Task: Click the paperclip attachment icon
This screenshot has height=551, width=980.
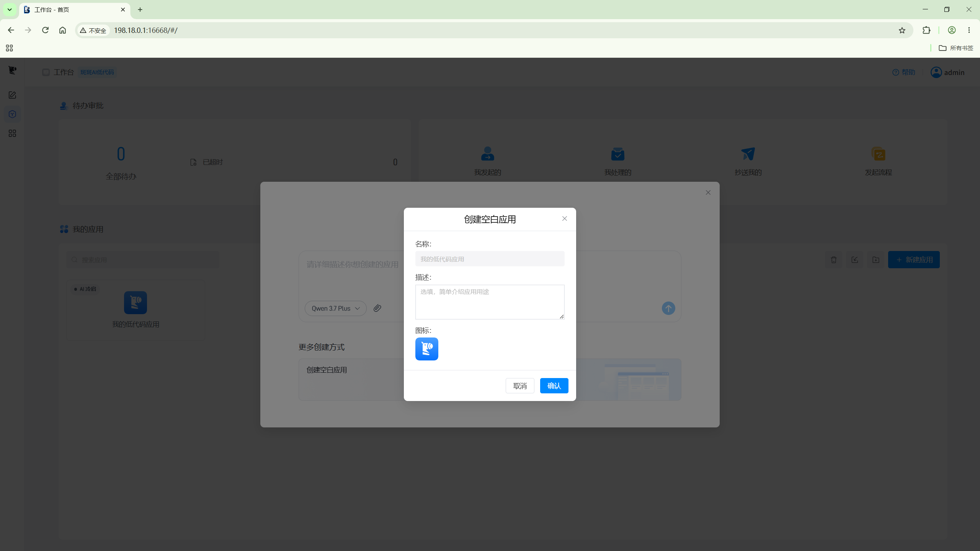Action: 377,308
